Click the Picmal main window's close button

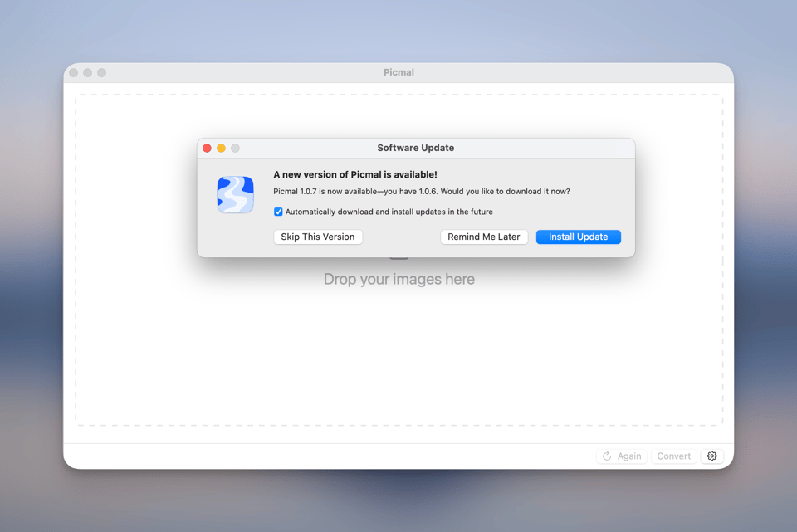coord(74,72)
